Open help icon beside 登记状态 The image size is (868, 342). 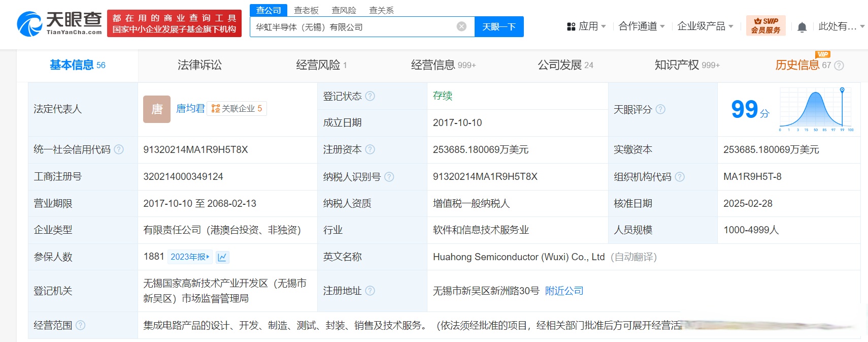(370, 96)
